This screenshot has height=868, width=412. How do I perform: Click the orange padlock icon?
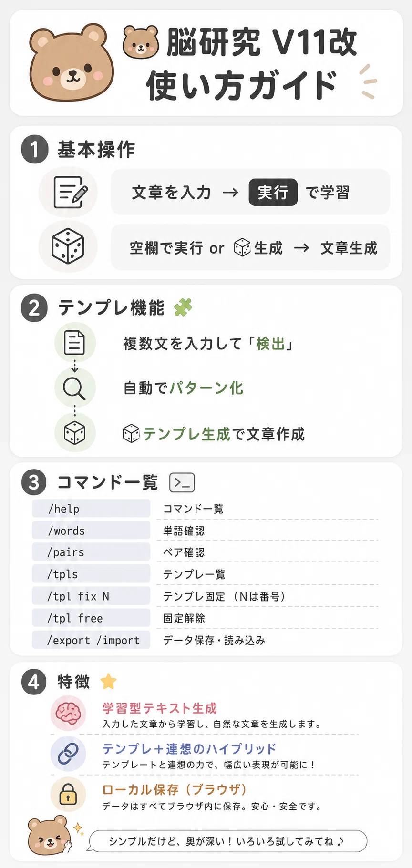(x=68, y=795)
